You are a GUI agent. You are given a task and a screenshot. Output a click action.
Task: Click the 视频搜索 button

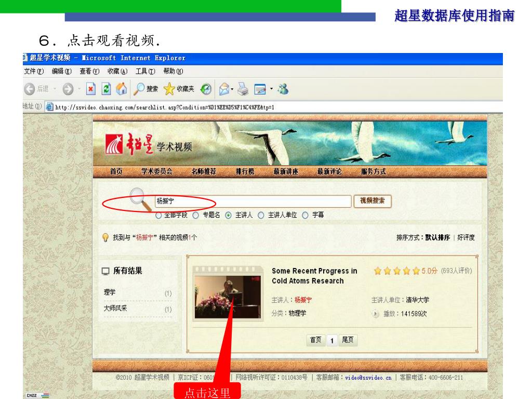373,201
